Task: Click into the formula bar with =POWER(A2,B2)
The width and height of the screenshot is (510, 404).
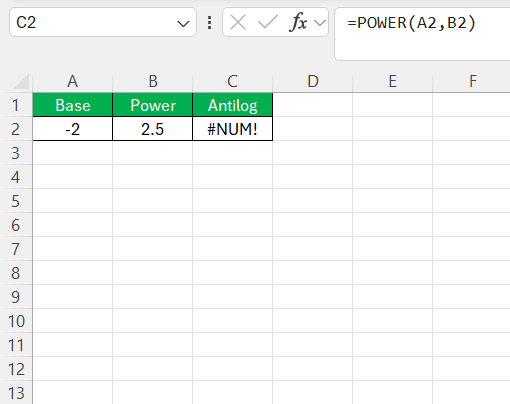Action: pyautogui.click(x=422, y=34)
